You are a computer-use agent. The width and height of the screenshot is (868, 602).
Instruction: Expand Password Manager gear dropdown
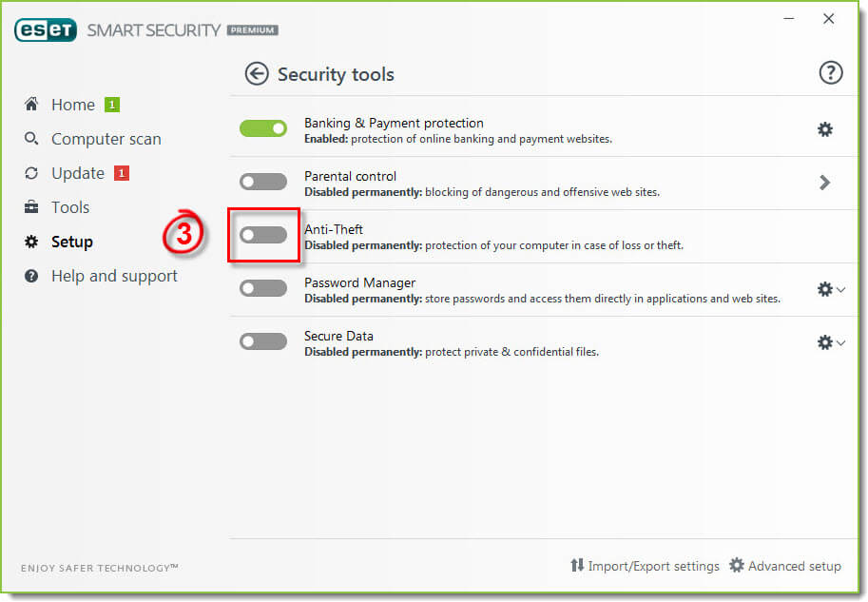[831, 289]
